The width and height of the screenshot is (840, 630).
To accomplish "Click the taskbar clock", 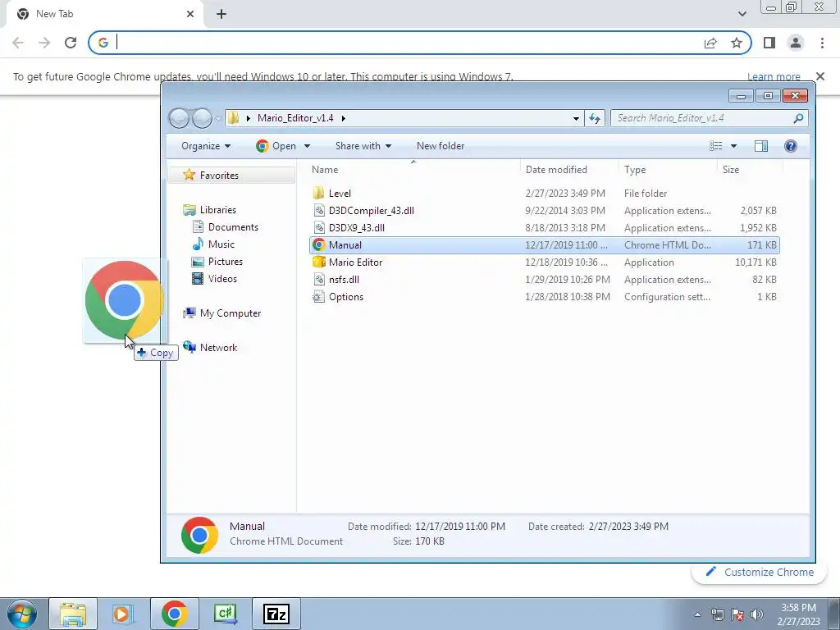I will pos(798,614).
